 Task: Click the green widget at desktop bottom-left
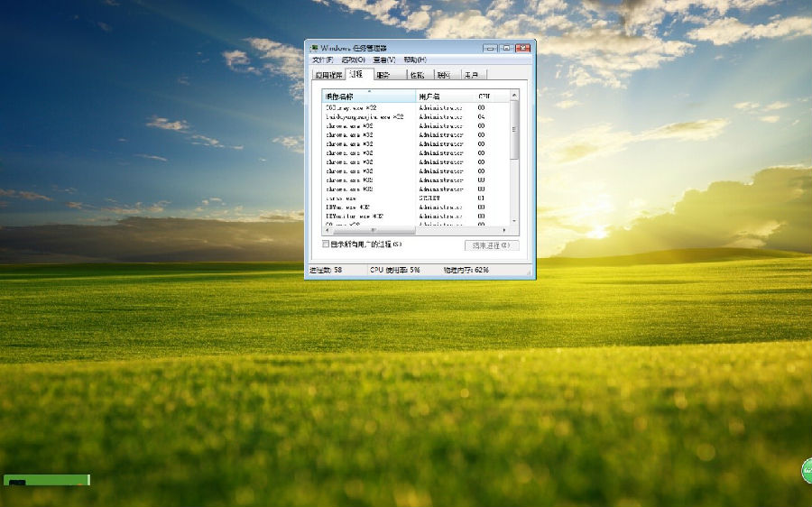(x=47, y=480)
